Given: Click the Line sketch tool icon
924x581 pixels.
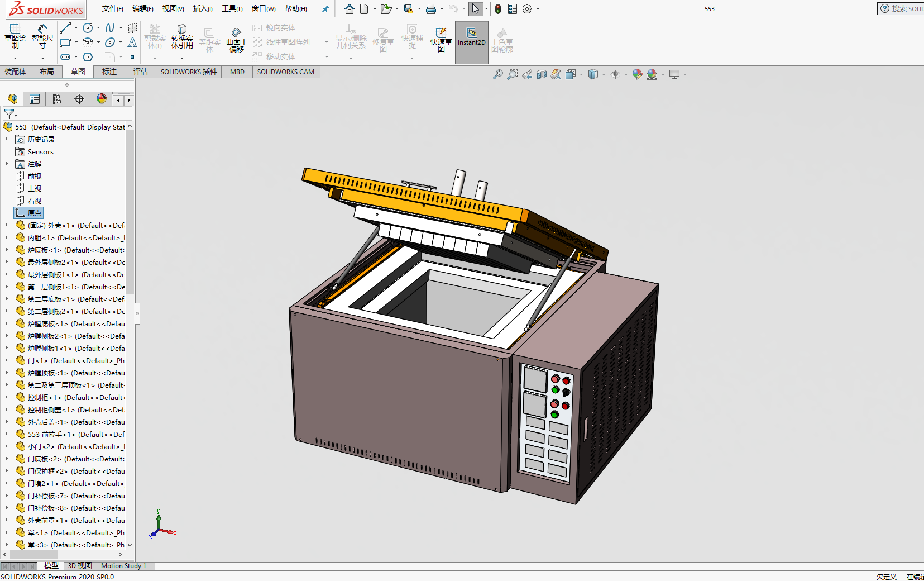Looking at the screenshot, I should [65, 27].
